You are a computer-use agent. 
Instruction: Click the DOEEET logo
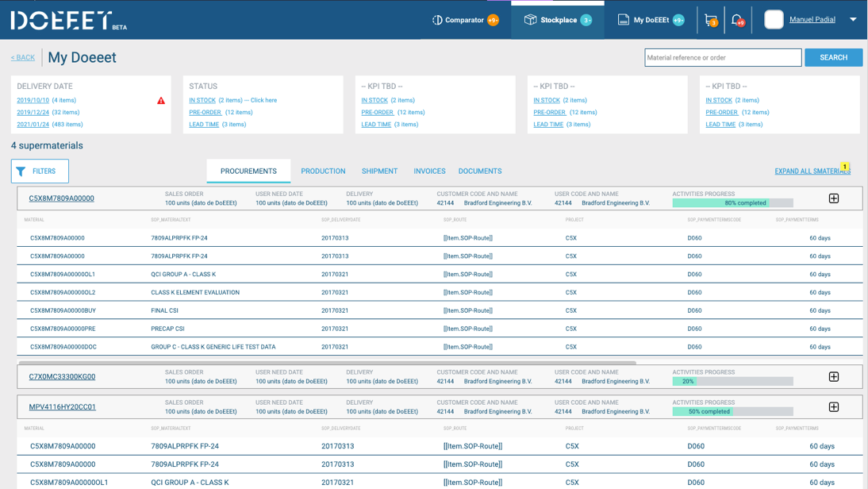(62, 20)
